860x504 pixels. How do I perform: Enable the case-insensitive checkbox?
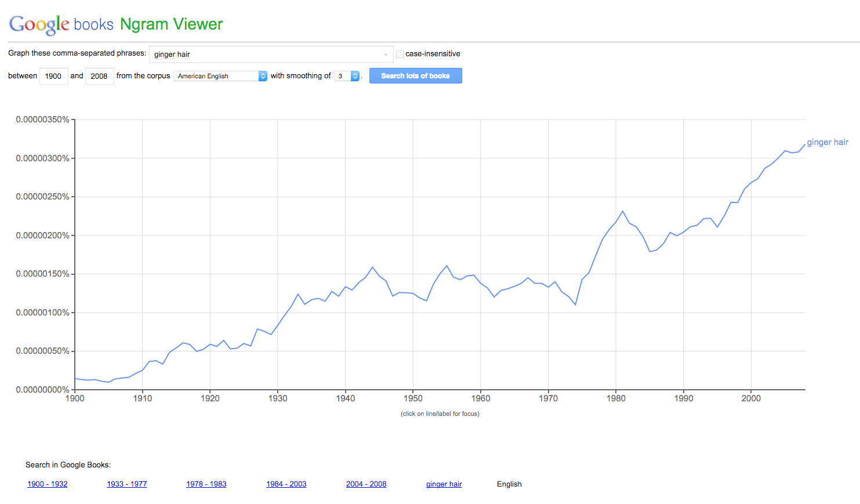(x=400, y=54)
